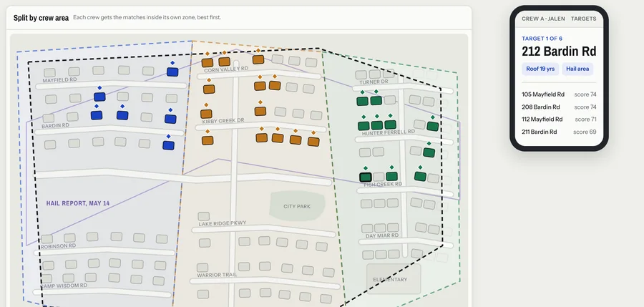Click the score 74 value beside 105 Mayfield Rd
Viewport: 644px width, 307px height.
(x=585, y=94)
